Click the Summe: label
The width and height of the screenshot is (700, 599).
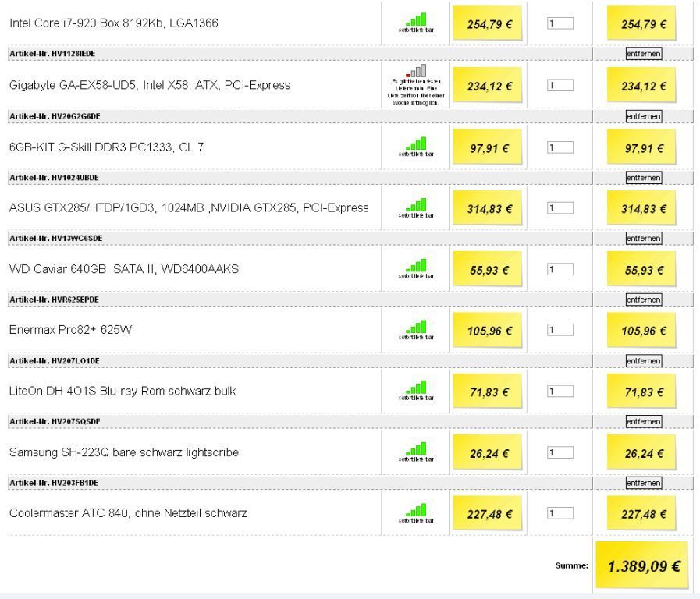(x=572, y=565)
